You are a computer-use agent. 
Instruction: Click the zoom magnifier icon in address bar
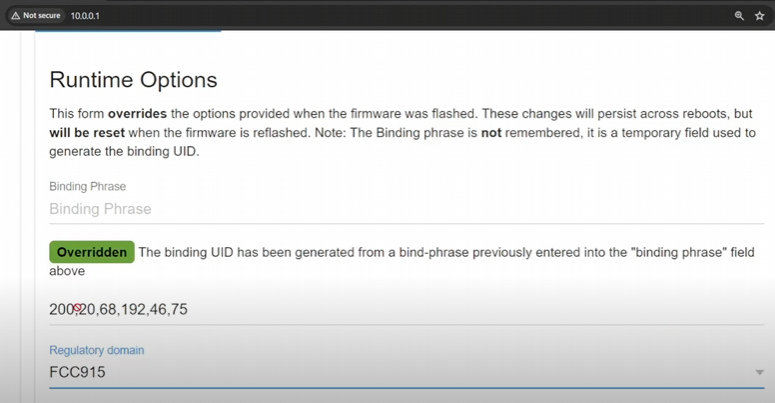point(739,16)
